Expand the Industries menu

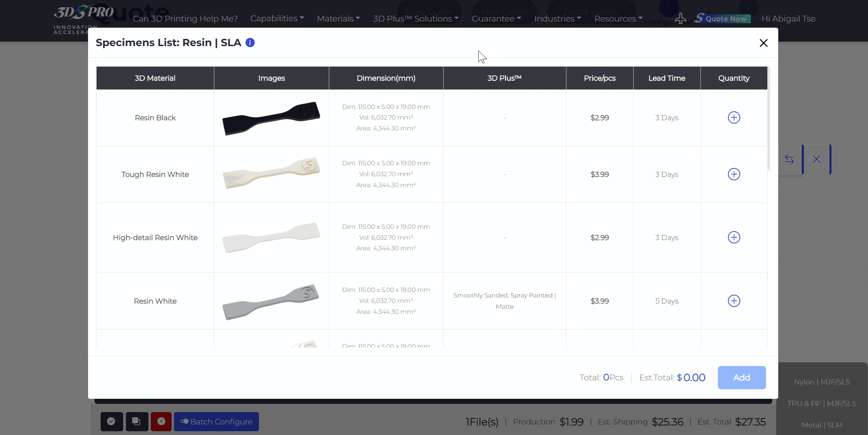(x=558, y=19)
